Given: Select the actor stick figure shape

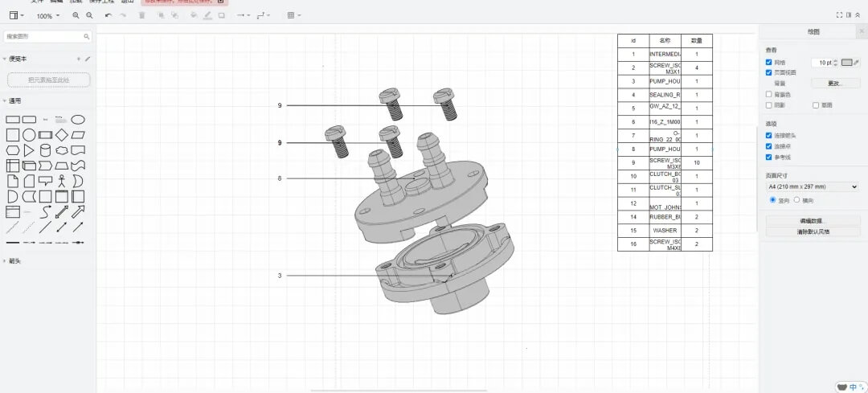Looking at the screenshot, I should point(61,181).
